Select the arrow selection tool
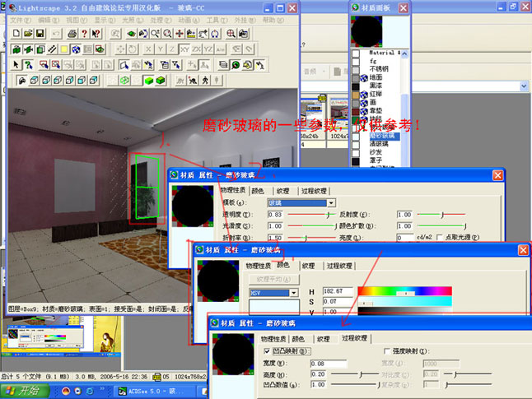This screenshot has width=532, height=399. tap(16, 64)
